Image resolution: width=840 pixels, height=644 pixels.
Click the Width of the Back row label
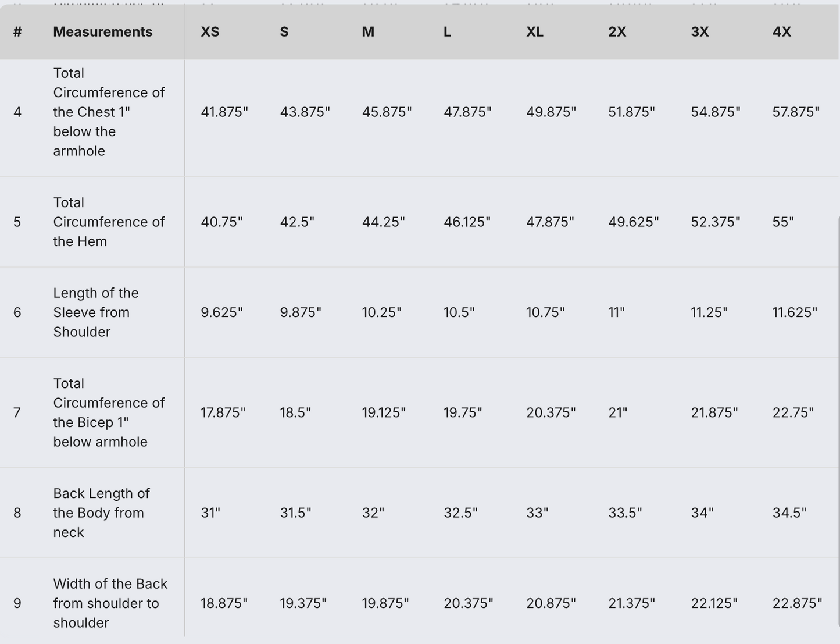tap(110, 603)
